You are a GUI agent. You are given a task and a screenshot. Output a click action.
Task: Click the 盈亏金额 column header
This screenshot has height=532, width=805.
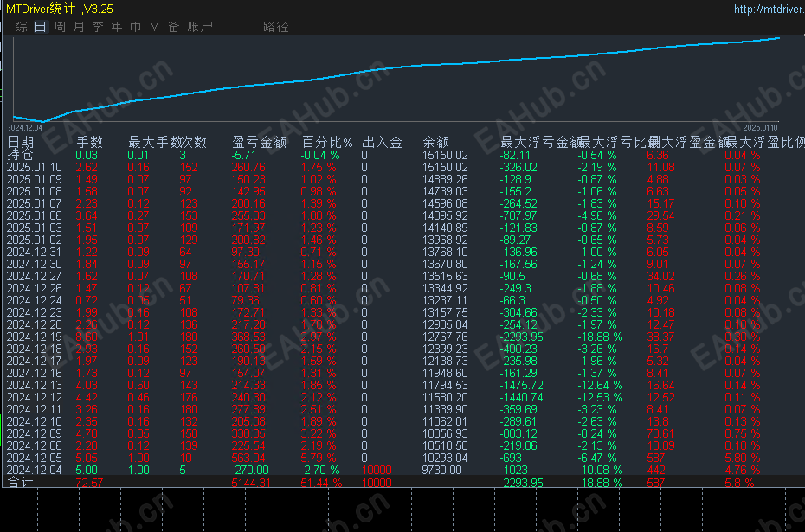pos(259,142)
